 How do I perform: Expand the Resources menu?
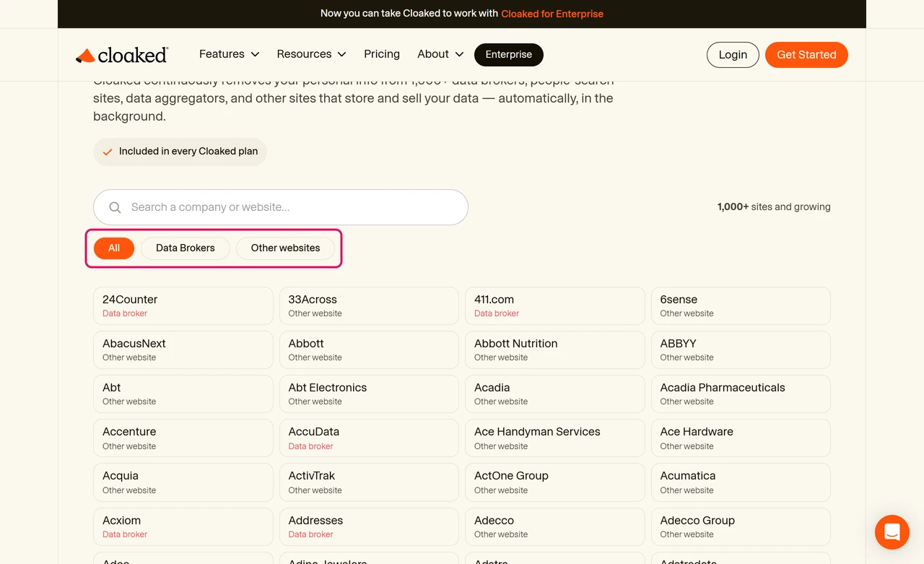tap(311, 54)
